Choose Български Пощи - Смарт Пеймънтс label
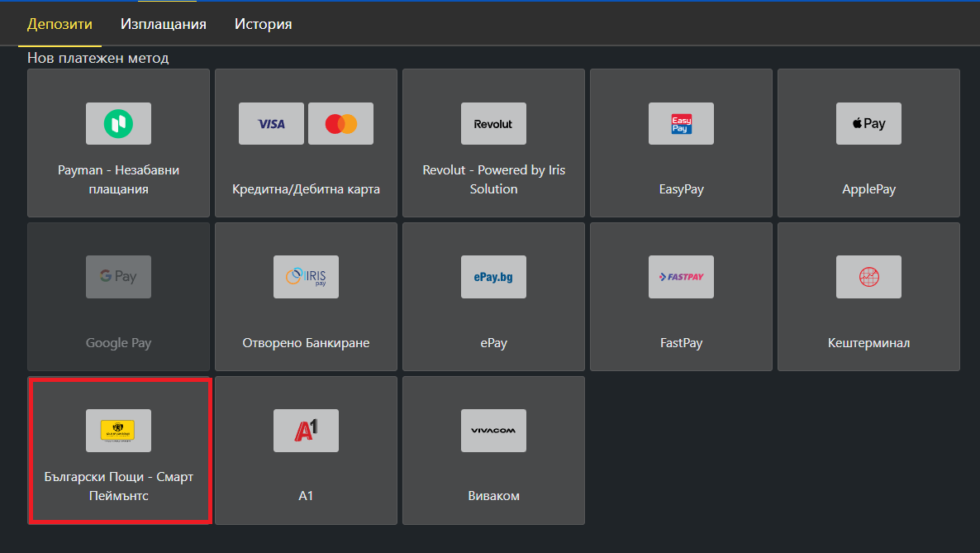This screenshot has height=553, width=980. tap(118, 486)
